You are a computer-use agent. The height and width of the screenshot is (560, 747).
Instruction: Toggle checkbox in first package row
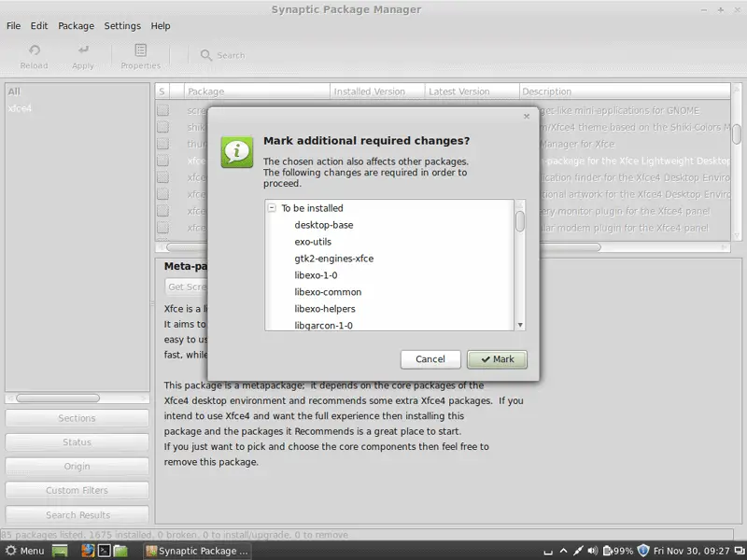pos(162,110)
